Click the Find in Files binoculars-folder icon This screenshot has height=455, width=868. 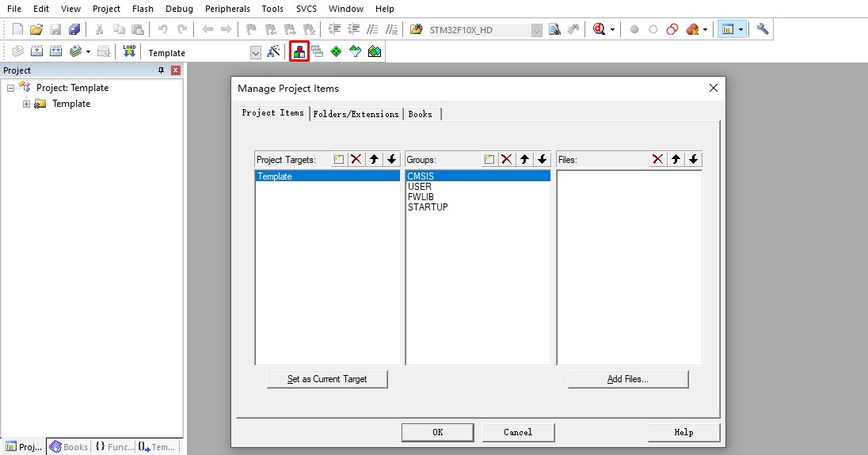[x=417, y=29]
